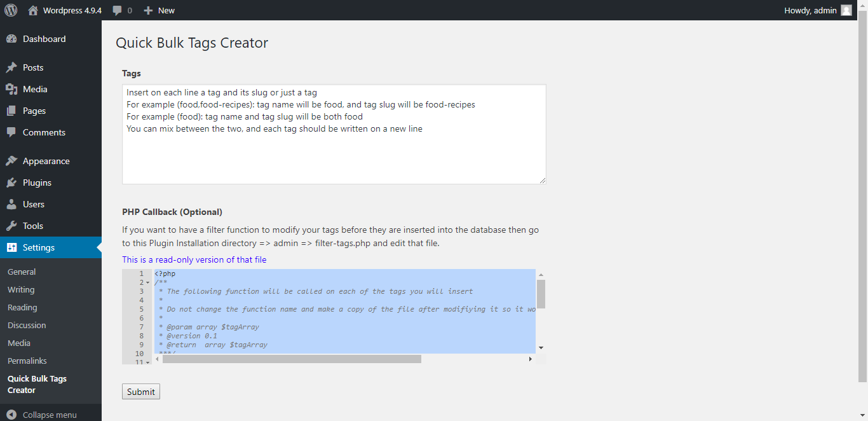Click the Collapse menu arrow icon

pyautogui.click(x=11, y=415)
